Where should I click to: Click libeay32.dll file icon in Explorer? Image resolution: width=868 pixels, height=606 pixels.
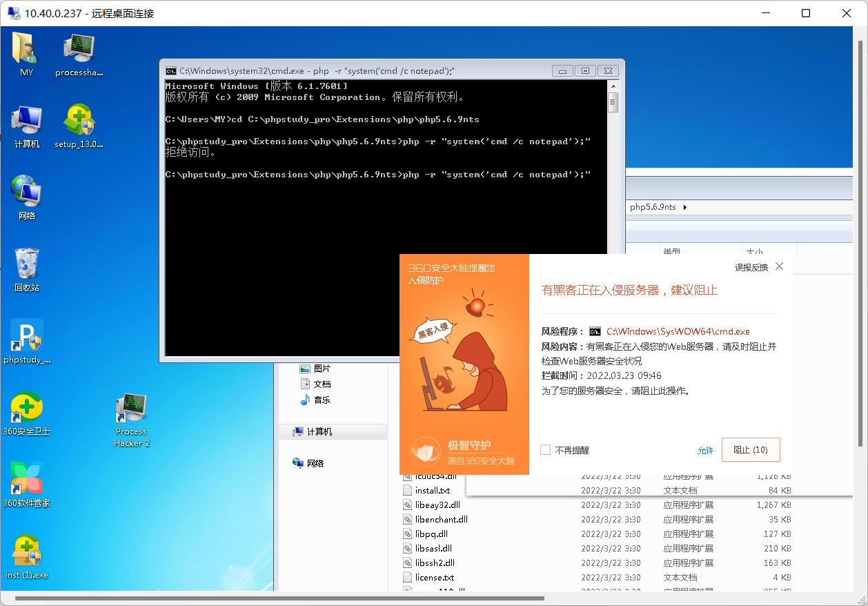coord(408,505)
